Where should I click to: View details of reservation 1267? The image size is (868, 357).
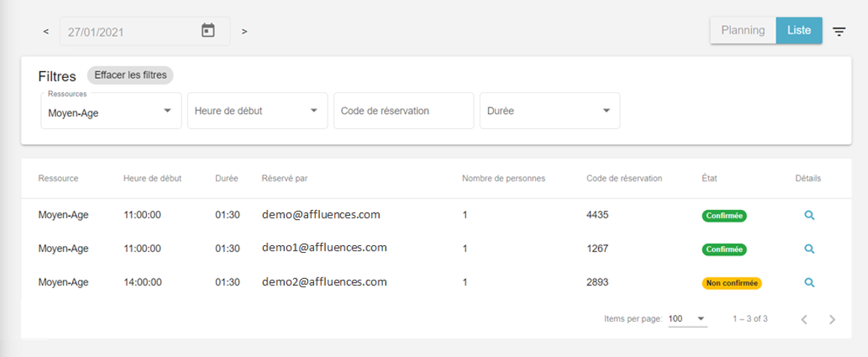point(810,249)
